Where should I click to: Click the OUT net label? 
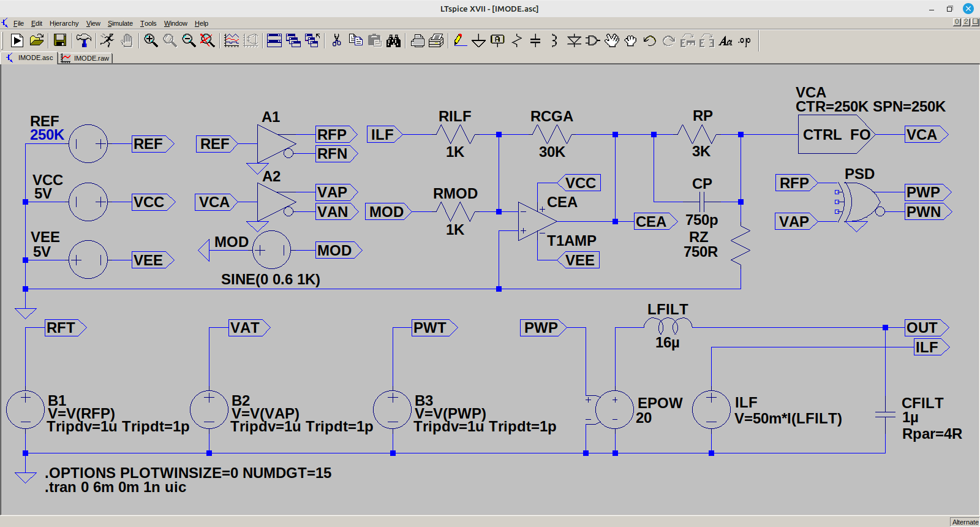(927, 328)
